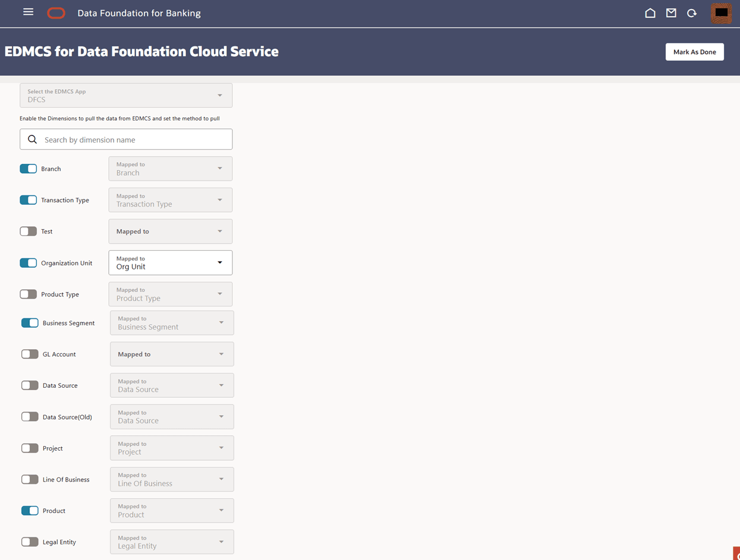
Task: Open Data Source(Old) Mapped to dropdown
Action: coord(172,417)
